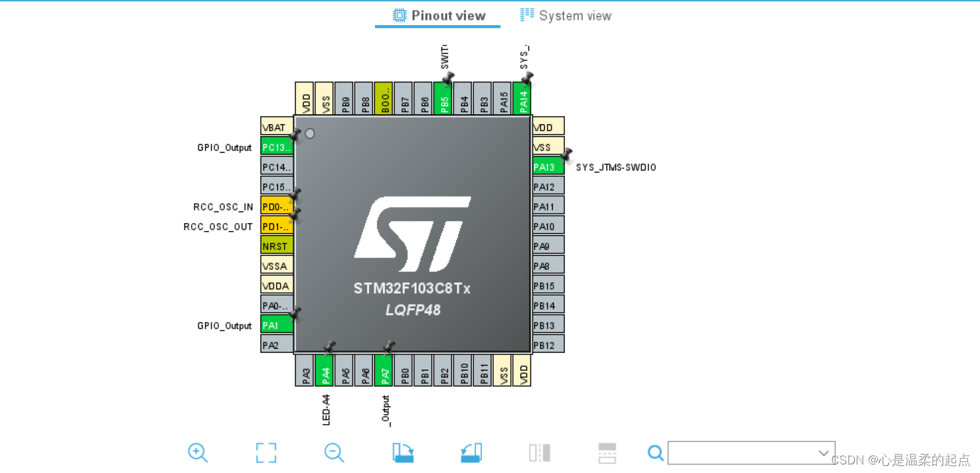Click the SYS_JTMS-SWDIO signal label
Image resolution: width=980 pixels, height=473 pixels.
coord(616,167)
